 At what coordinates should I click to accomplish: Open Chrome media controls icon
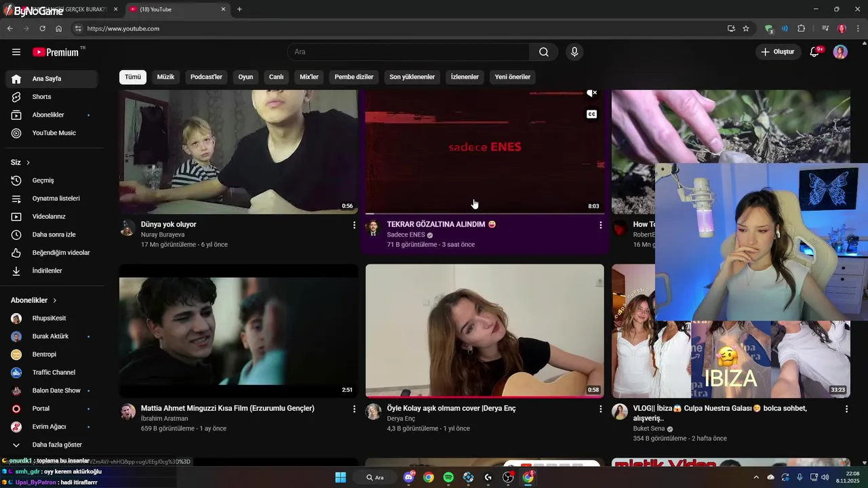(x=825, y=28)
